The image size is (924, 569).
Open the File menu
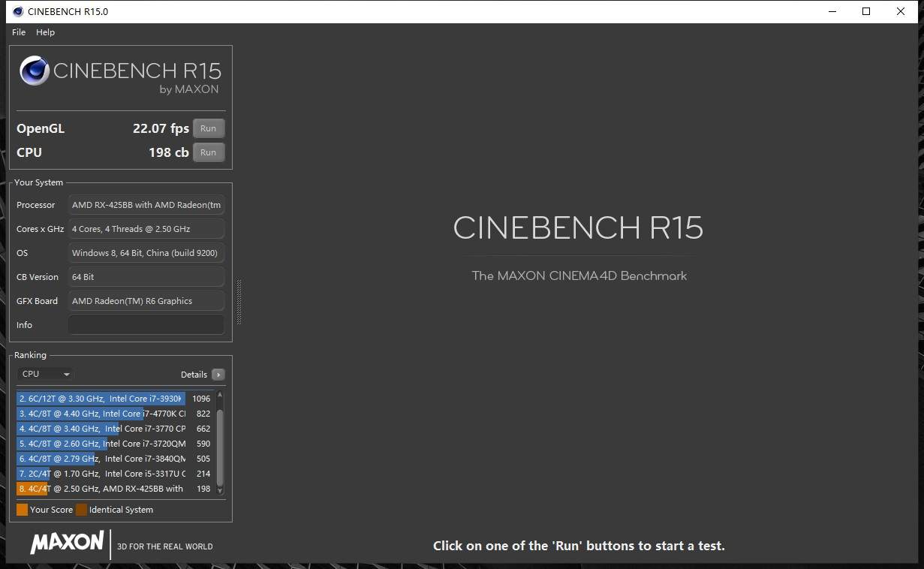click(x=19, y=32)
